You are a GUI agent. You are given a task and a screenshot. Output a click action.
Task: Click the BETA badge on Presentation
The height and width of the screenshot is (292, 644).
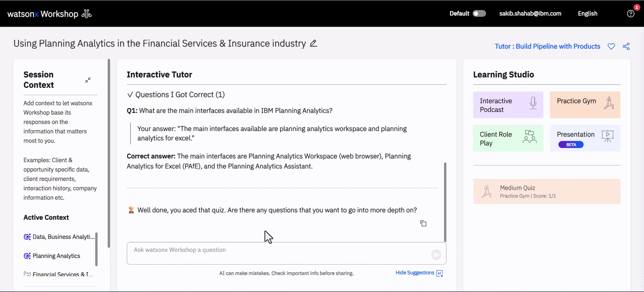[571, 145]
